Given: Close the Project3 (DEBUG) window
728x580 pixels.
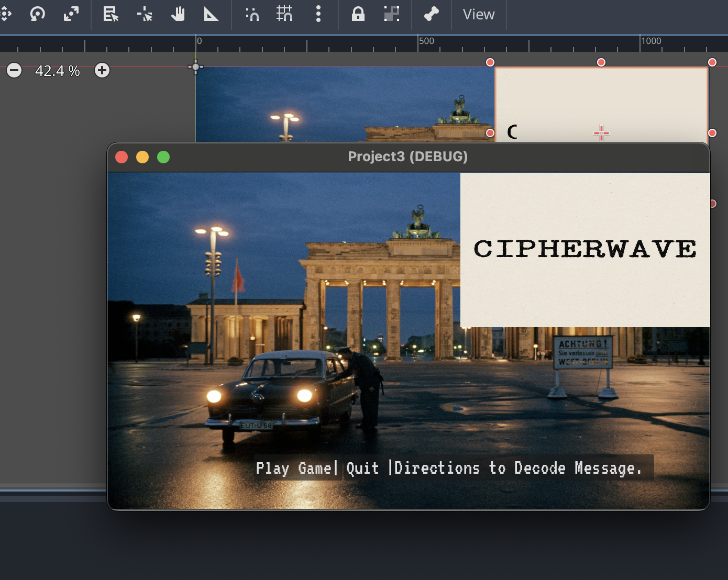Looking at the screenshot, I should pyautogui.click(x=122, y=157).
